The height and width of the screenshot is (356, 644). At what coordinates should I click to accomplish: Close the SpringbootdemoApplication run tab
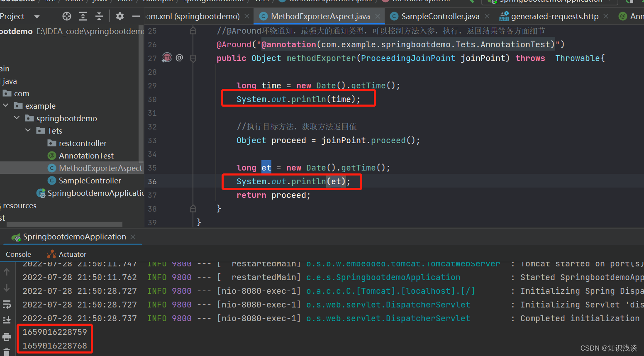[x=133, y=237]
